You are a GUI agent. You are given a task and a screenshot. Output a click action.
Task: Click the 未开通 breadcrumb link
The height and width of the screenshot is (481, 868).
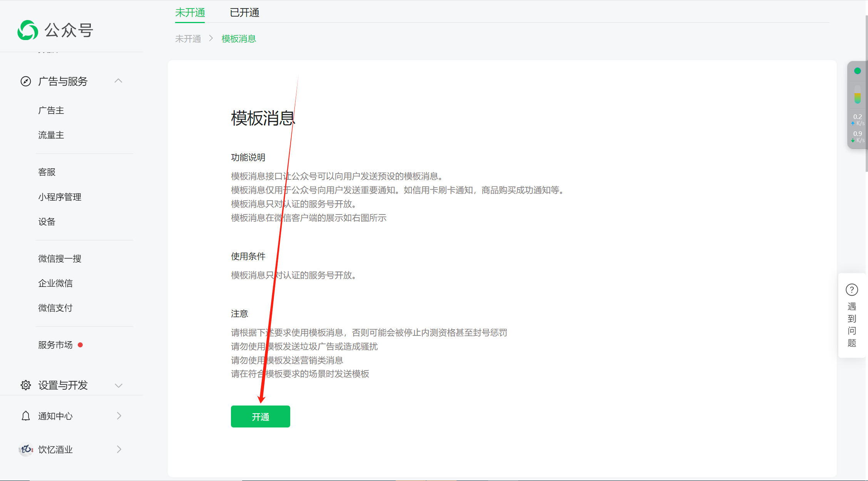pos(188,39)
